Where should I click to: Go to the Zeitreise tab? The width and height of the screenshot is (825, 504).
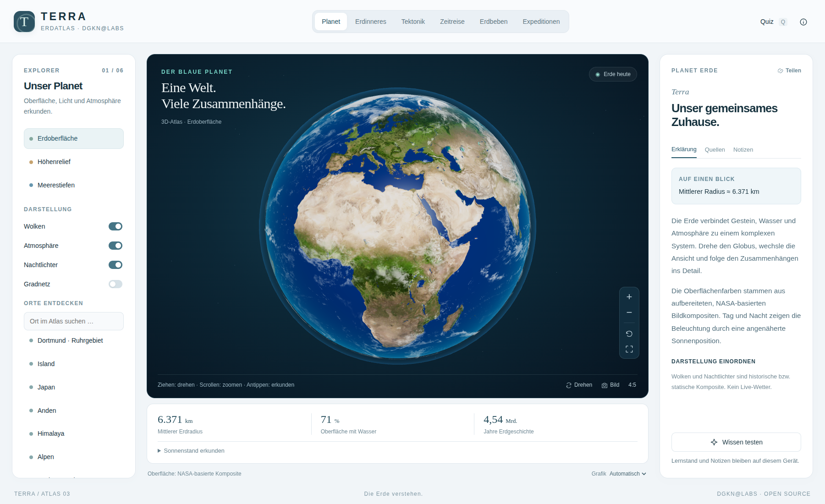(x=452, y=22)
